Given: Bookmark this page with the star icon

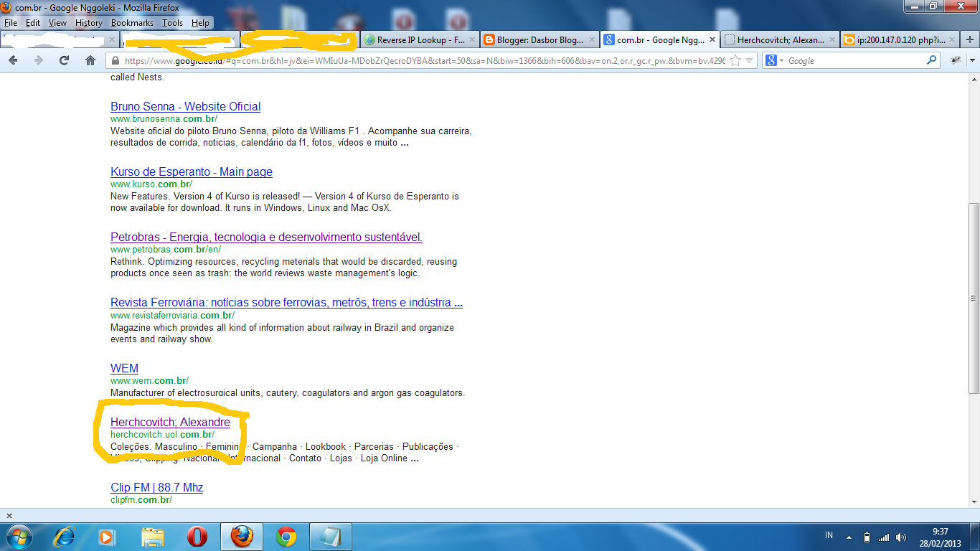Looking at the screenshot, I should click(x=735, y=61).
